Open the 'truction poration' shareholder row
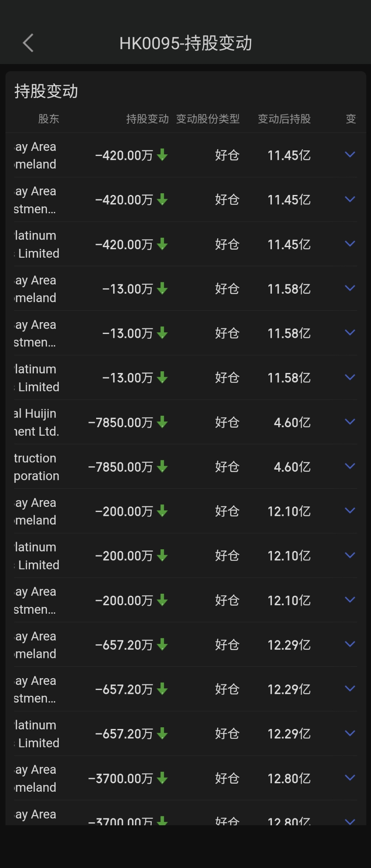Viewport: 371px width, 868px height. pos(36,467)
